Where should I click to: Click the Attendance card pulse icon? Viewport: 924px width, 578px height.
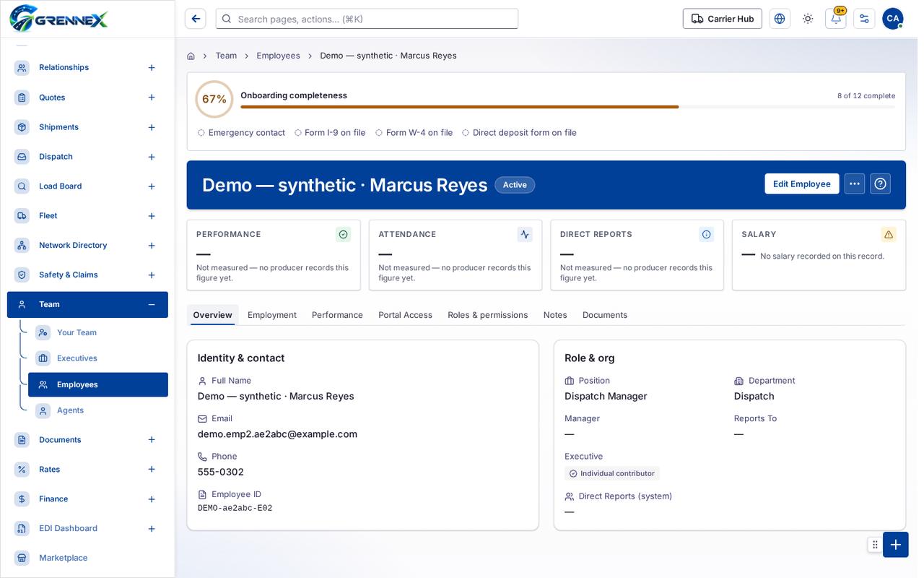pyautogui.click(x=525, y=234)
